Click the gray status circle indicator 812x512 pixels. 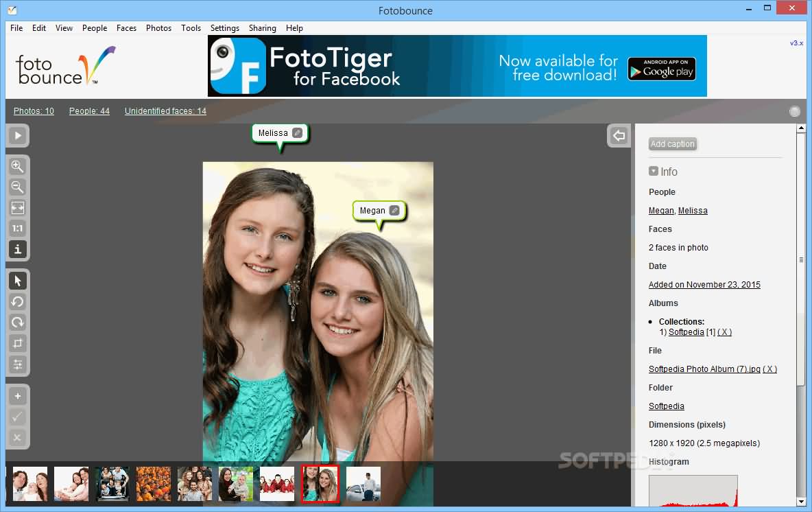coord(794,111)
